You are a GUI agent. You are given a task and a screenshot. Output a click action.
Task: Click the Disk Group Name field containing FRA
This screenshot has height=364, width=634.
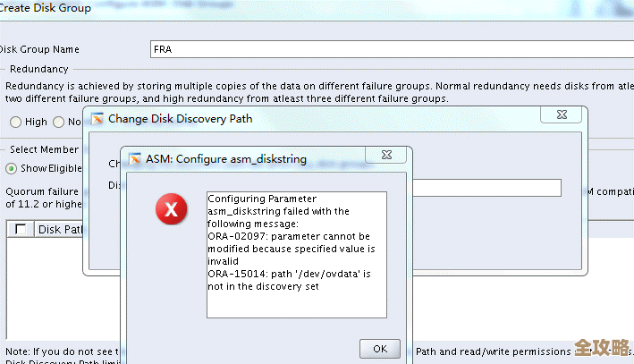358,49
